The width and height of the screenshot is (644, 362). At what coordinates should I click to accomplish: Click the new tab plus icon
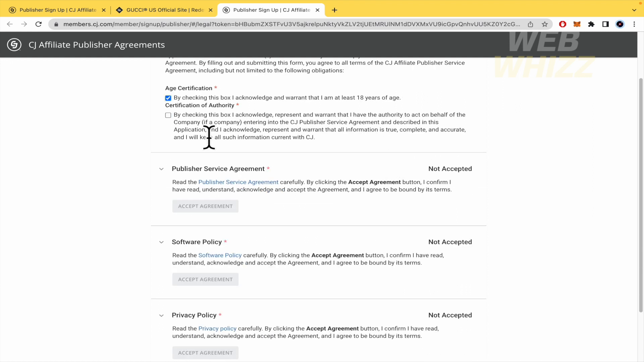pyautogui.click(x=335, y=10)
